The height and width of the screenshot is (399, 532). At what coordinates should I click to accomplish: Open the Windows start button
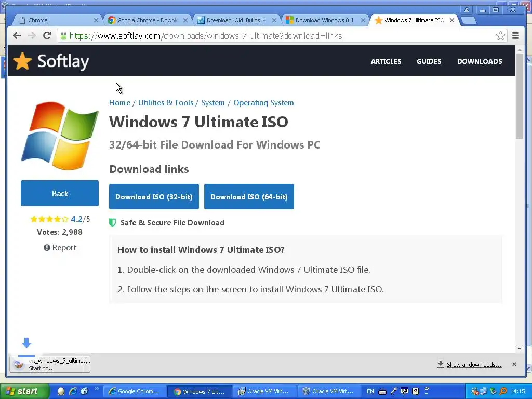[x=24, y=392]
